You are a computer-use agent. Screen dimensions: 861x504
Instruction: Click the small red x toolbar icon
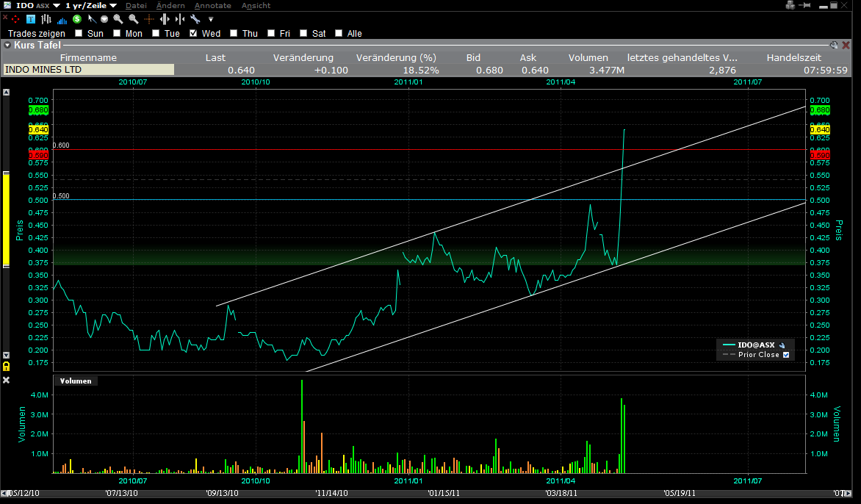(x=5, y=18)
